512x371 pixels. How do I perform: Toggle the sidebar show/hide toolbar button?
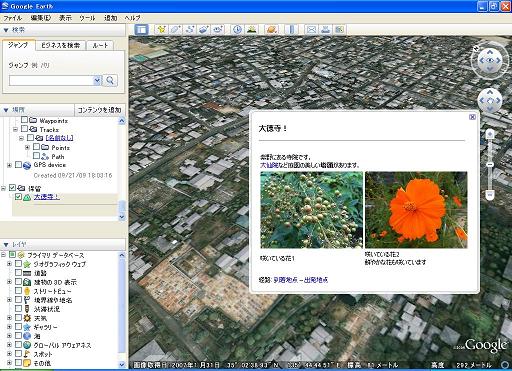pos(142,30)
